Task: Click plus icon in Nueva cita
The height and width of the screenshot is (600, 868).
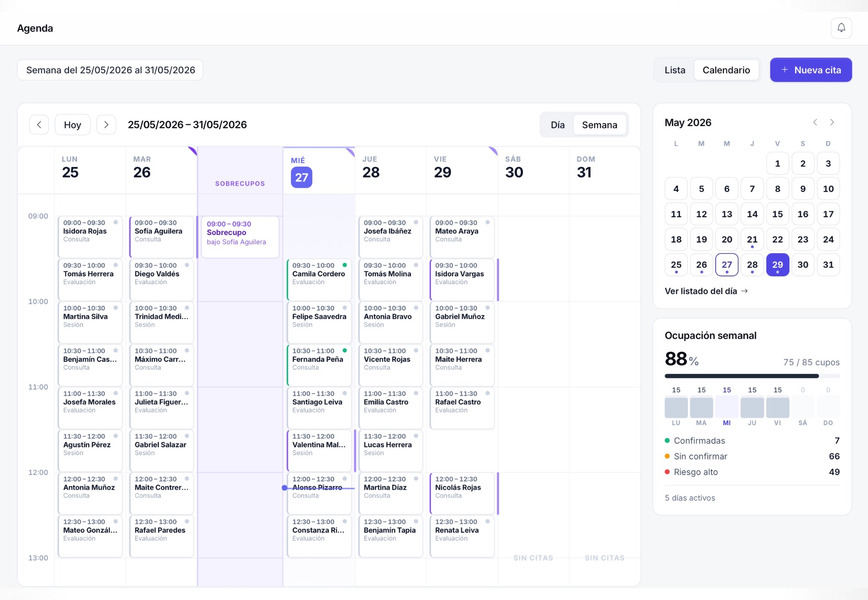Action: (x=785, y=70)
